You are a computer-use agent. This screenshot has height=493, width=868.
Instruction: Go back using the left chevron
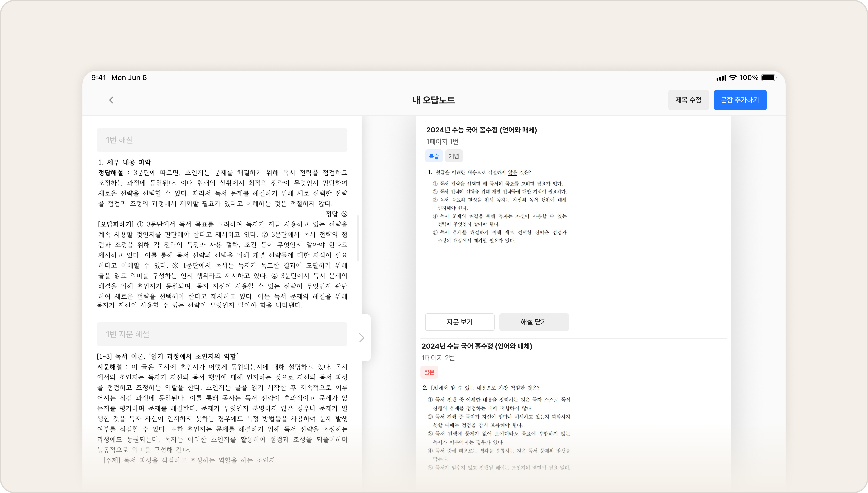pyautogui.click(x=111, y=100)
